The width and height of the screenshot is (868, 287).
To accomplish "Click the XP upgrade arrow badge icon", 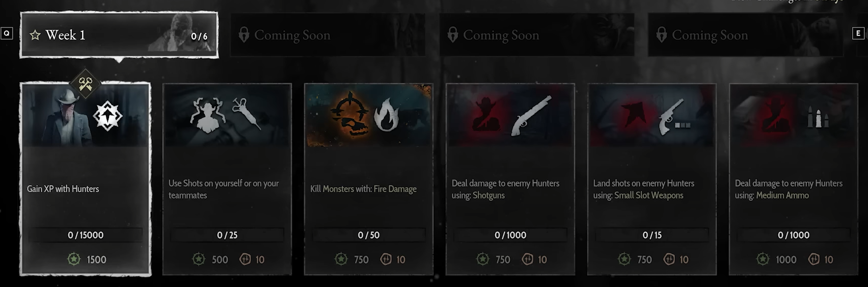I will (107, 116).
